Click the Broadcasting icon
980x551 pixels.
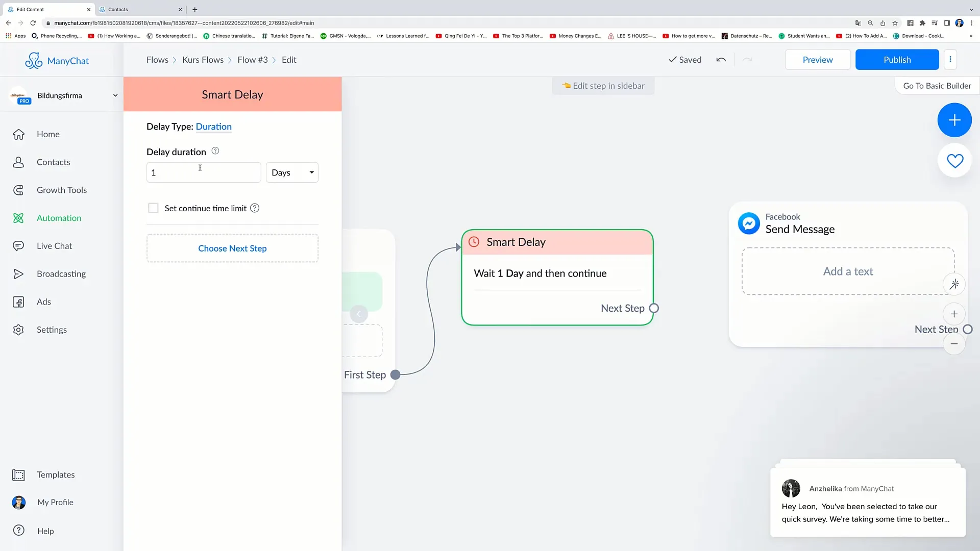coord(18,274)
